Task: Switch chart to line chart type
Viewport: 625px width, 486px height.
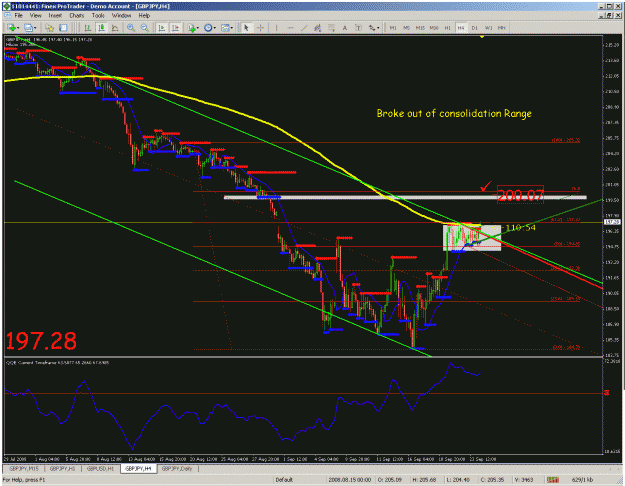Action: point(115,28)
